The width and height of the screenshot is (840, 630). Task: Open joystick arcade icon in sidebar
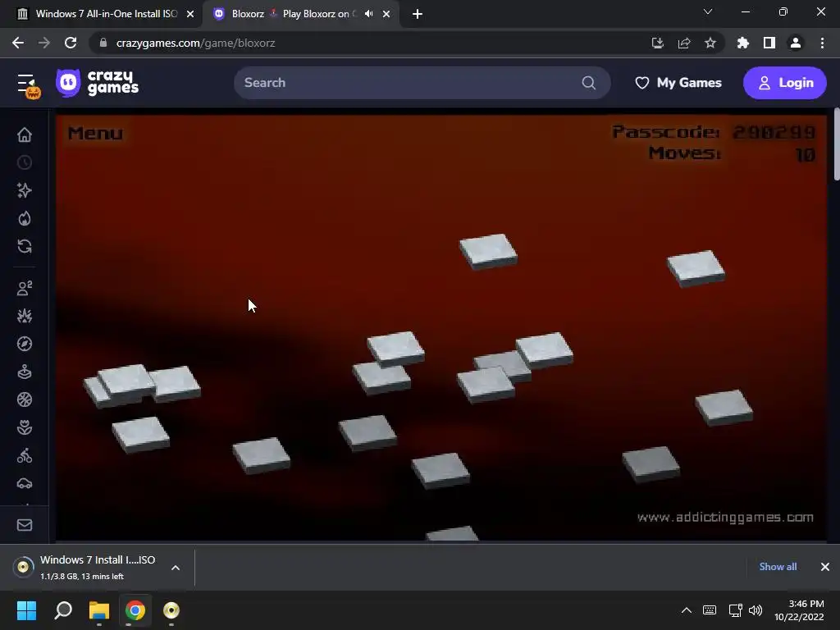pyautogui.click(x=25, y=372)
